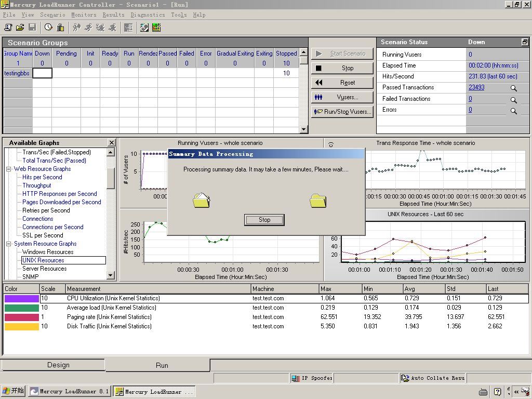Select Pages Downloaded per Second graph
532x399 pixels.
coord(62,202)
